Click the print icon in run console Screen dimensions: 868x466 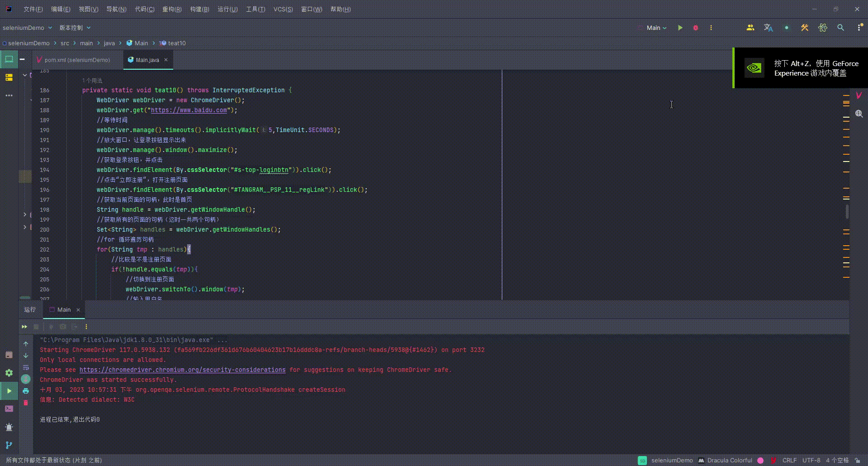point(26,390)
